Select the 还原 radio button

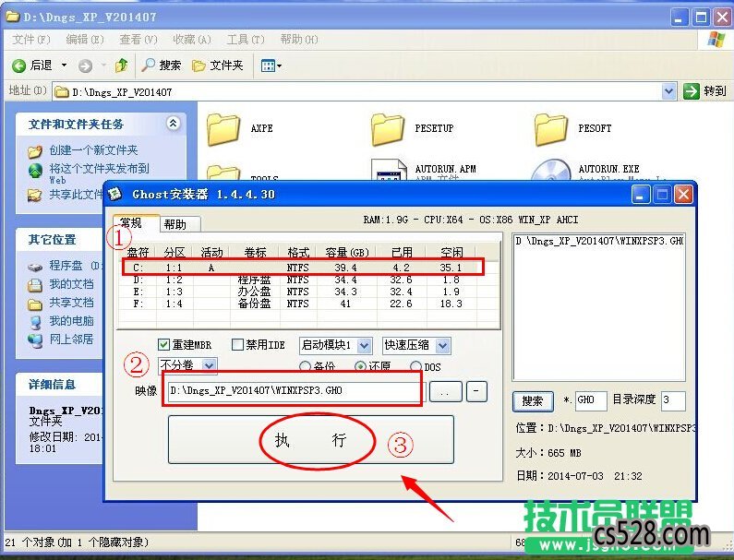[x=360, y=366]
